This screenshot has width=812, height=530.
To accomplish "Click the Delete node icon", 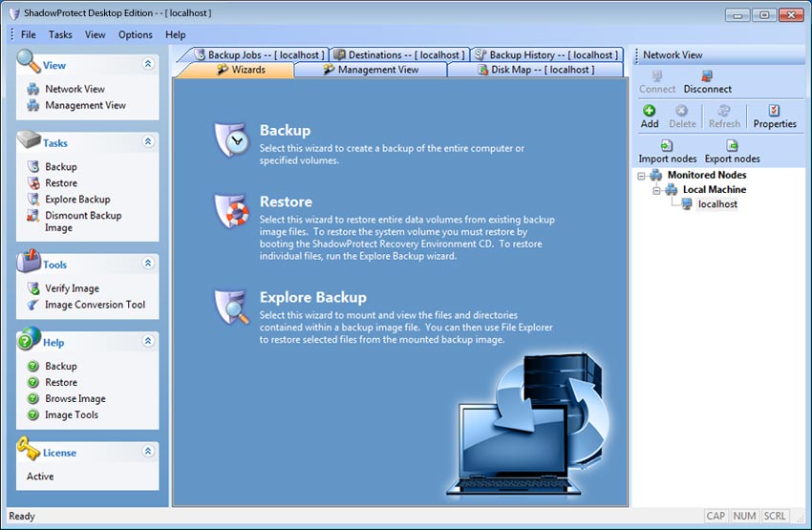I will (x=681, y=110).
